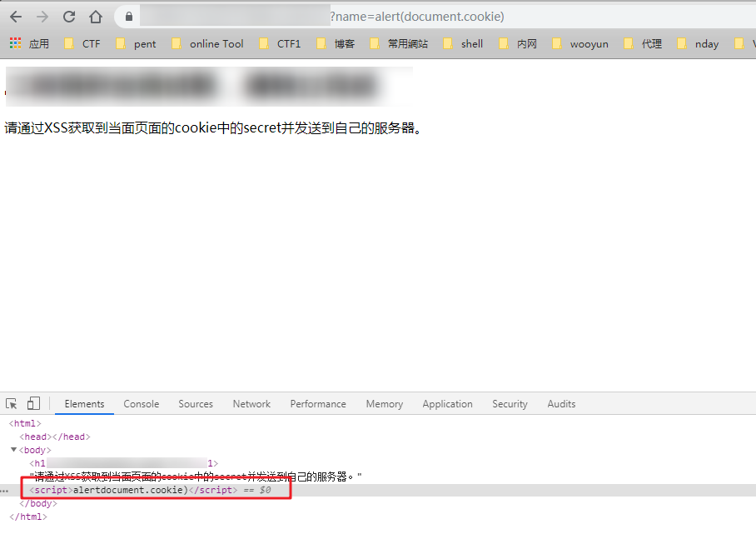This screenshot has width=756, height=554.
Task: Select the script alertdocument.cookie node
Action: coord(133,491)
